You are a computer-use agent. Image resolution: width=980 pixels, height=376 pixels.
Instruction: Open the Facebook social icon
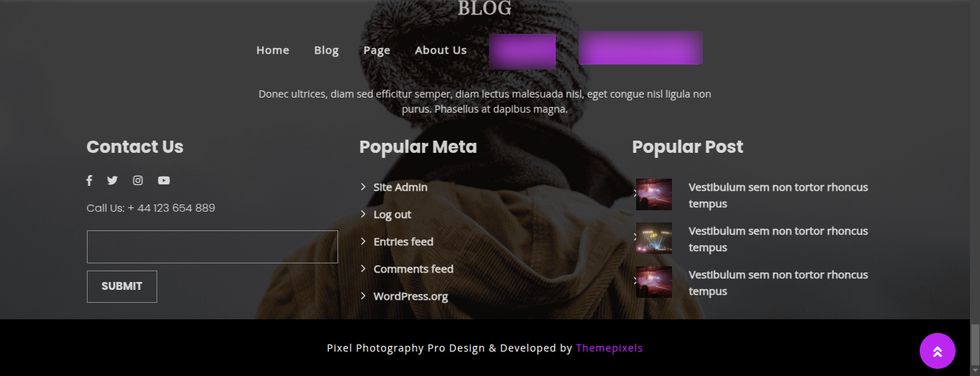click(x=89, y=181)
